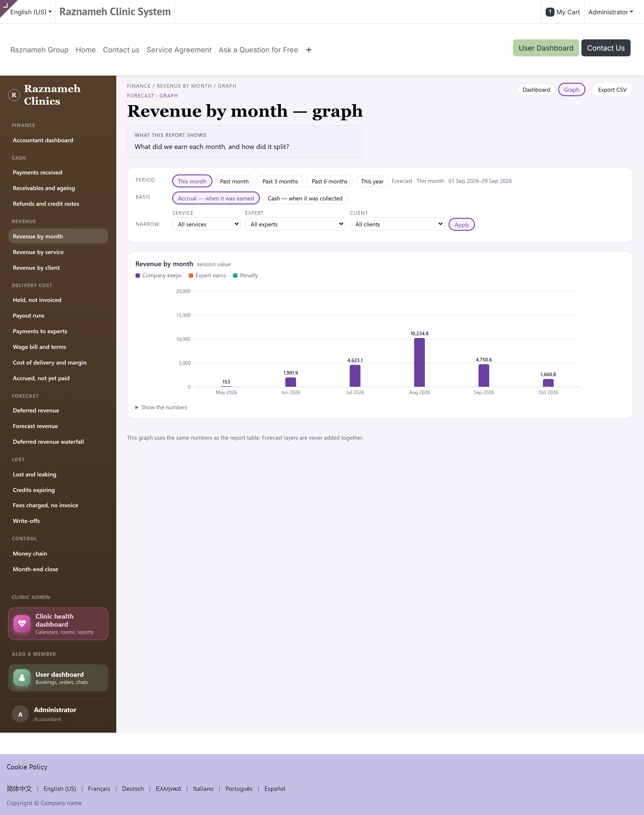Open Month-end close in sidebar
Image resolution: width=644 pixels, height=815 pixels.
pos(58,569)
